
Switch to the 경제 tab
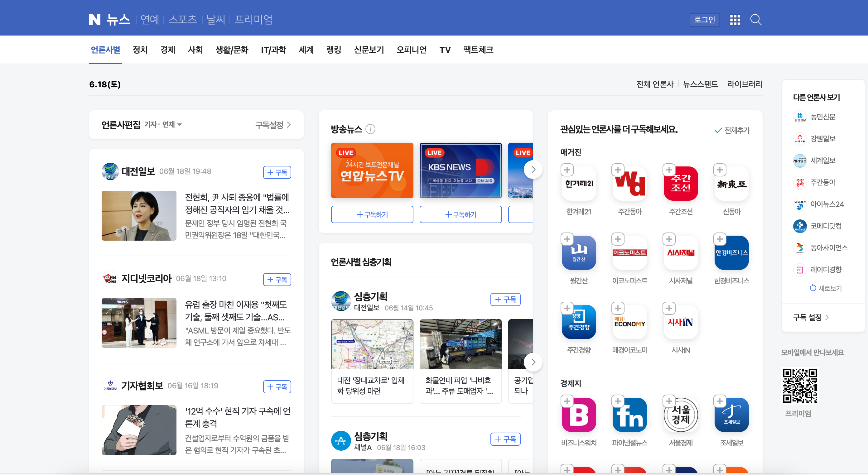(x=168, y=50)
